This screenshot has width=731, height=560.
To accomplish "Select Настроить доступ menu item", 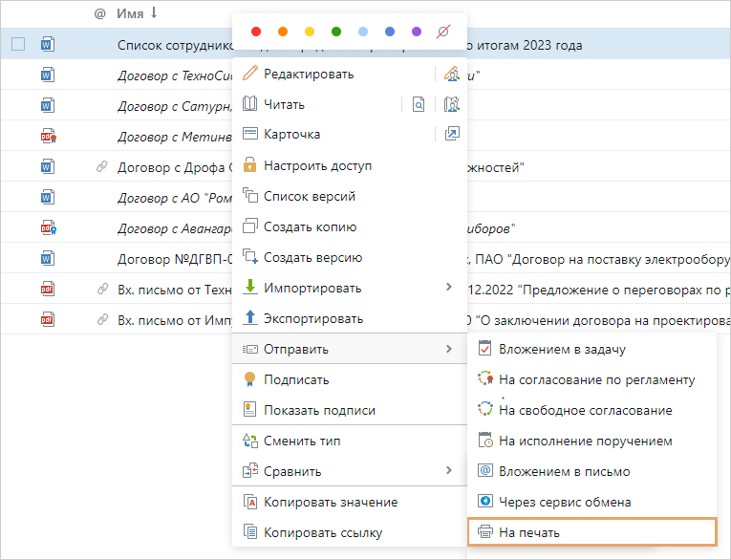I will point(317,165).
